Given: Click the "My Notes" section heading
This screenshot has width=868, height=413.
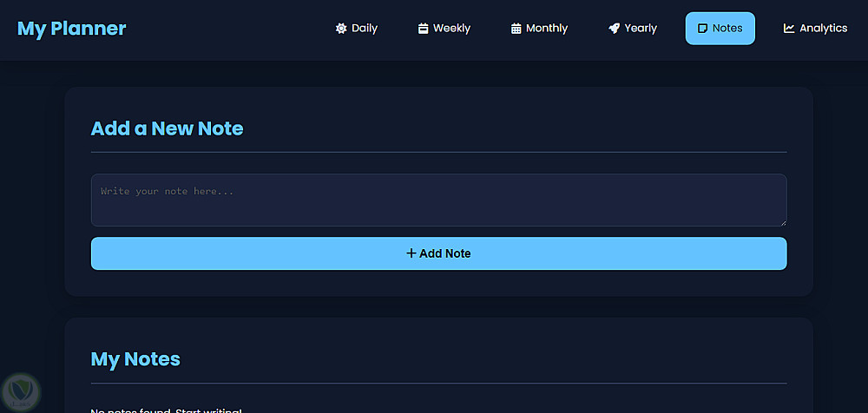Looking at the screenshot, I should pyautogui.click(x=135, y=359).
